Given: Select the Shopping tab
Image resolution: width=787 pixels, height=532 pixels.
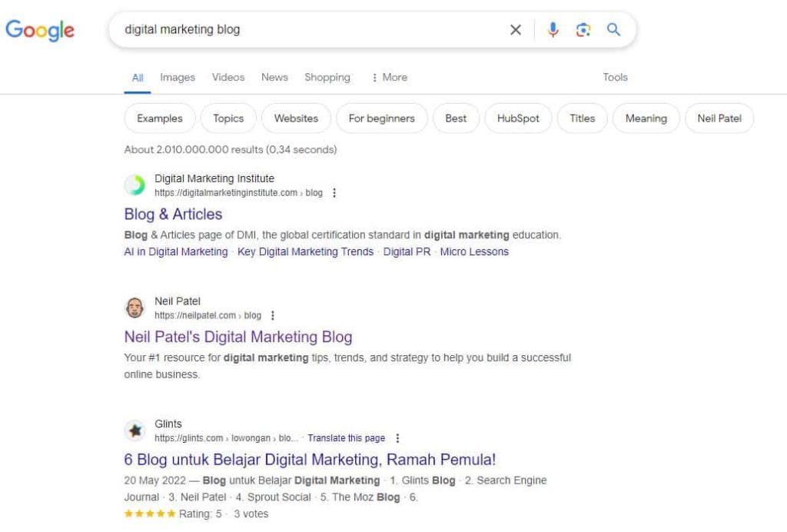Looking at the screenshot, I should coord(327,78).
